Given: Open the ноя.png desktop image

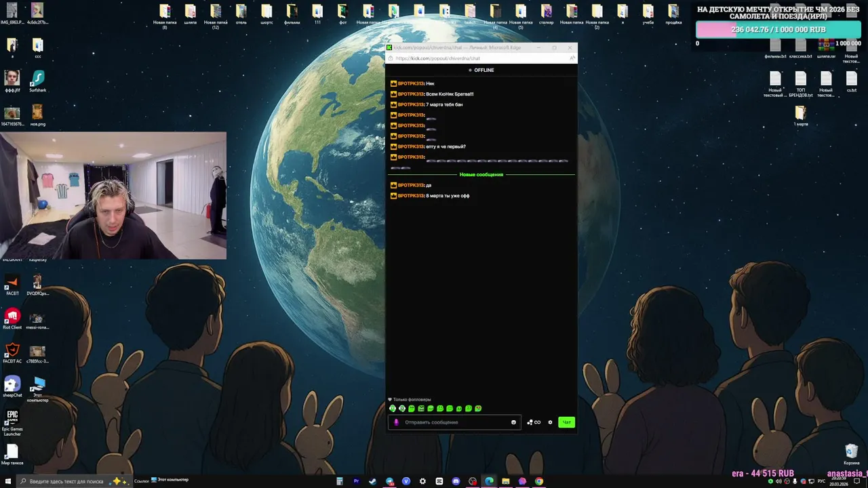Looking at the screenshot, I should pyautogui.click(x=38, y=115).
